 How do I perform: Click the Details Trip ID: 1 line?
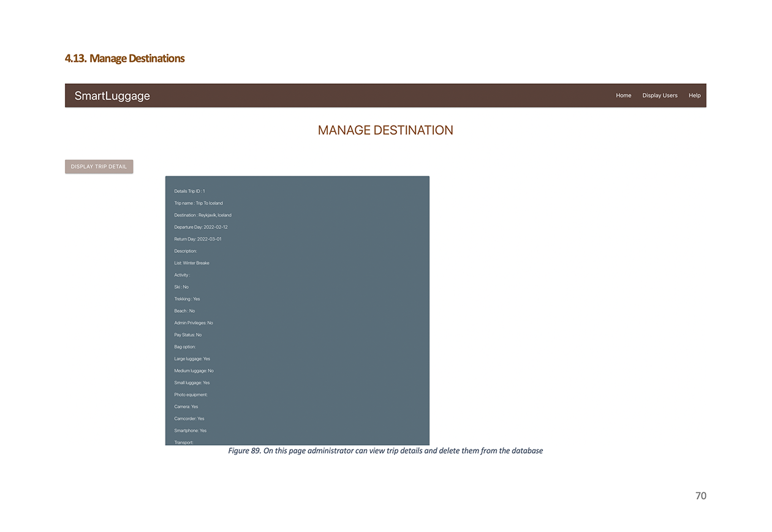[189, 190]
